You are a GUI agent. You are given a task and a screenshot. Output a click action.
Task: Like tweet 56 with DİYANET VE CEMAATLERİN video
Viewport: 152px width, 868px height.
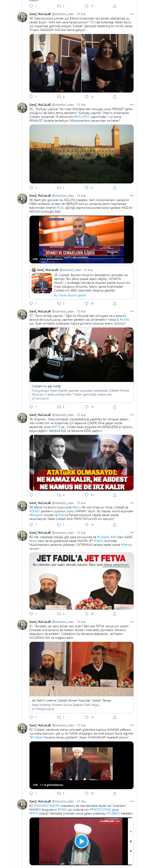click(87, 303)
